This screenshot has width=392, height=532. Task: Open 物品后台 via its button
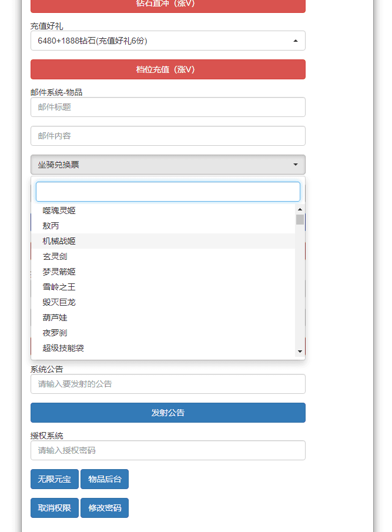point(105,479)
